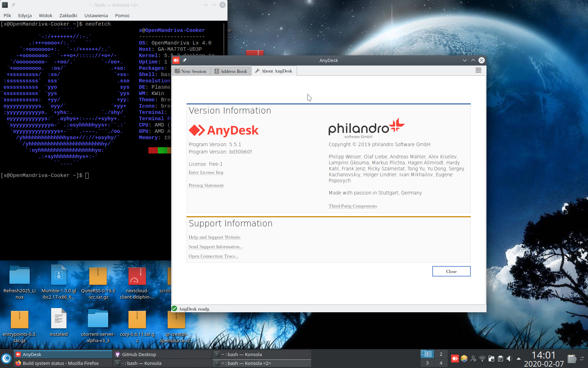Viewport: 588px width, 368px height.
Task: Select the About AnyDesk tab
Action: (x=274, y=71)
